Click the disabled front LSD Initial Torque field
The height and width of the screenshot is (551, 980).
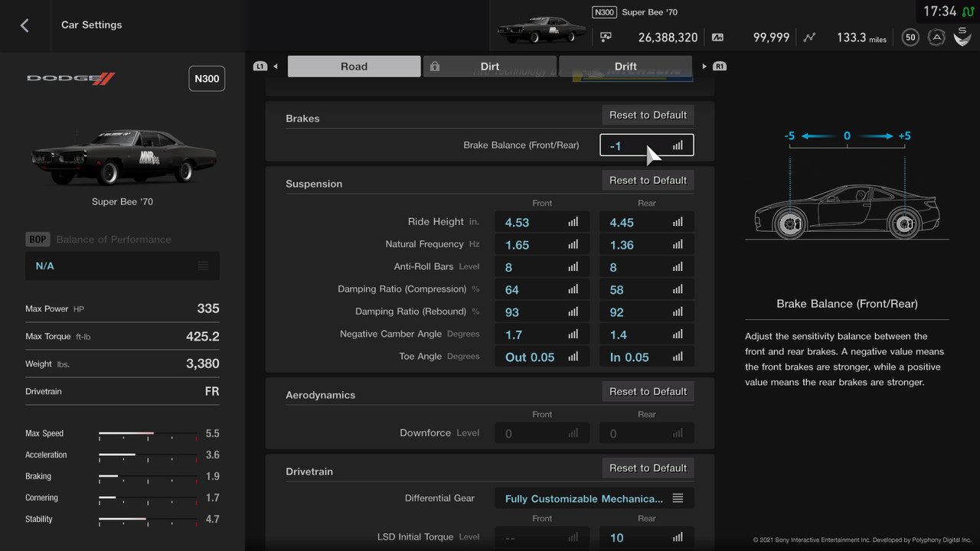point(542,537)
